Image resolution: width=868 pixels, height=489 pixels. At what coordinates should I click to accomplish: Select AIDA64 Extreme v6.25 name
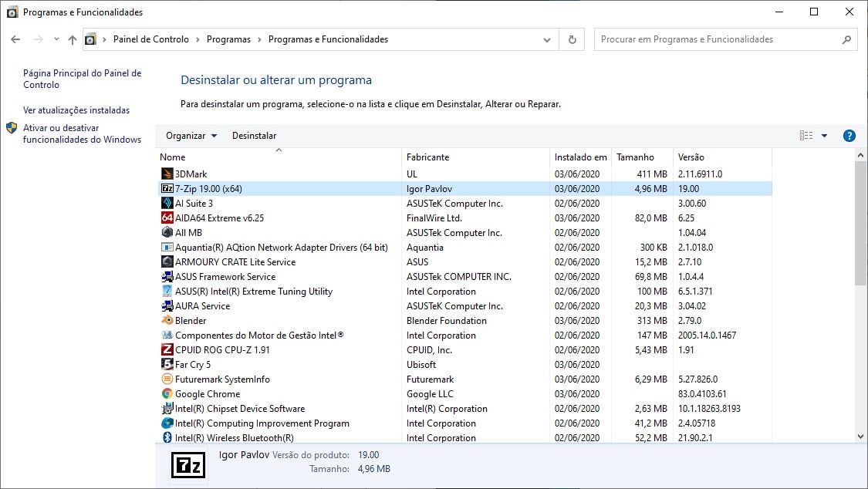coord(219,218)
